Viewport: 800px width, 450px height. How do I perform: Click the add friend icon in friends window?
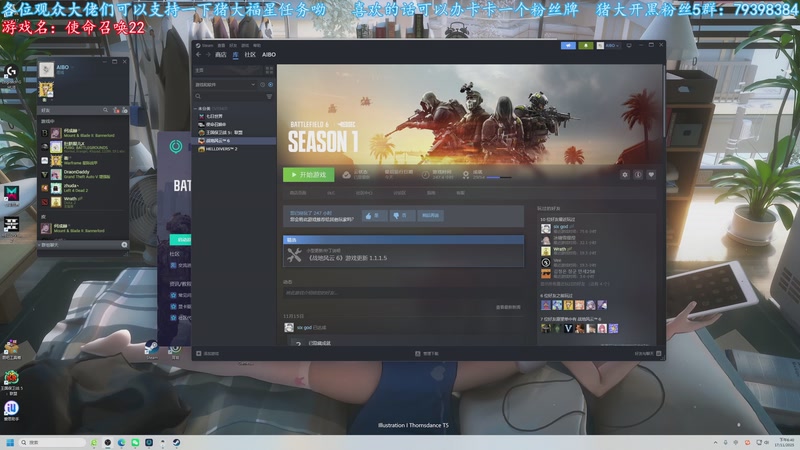[x=124, y=110]
